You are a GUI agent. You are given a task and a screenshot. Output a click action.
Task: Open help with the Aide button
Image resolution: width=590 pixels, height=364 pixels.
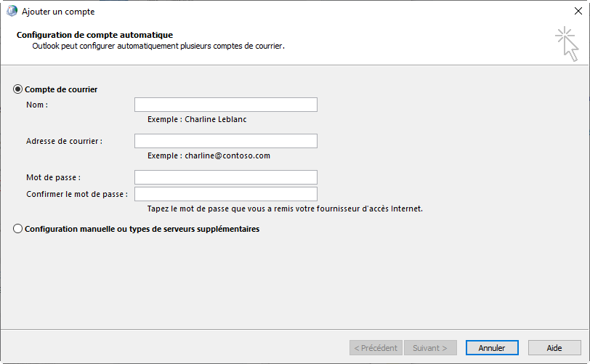tap(554, 348)
